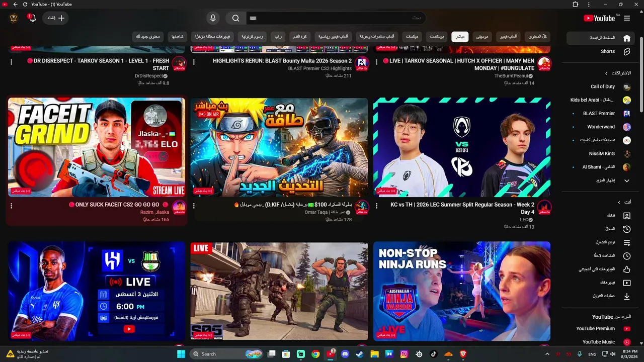Screen dimensions: 644x362
Task: Open the Watch Later clock icon
Action: [627, 256]
